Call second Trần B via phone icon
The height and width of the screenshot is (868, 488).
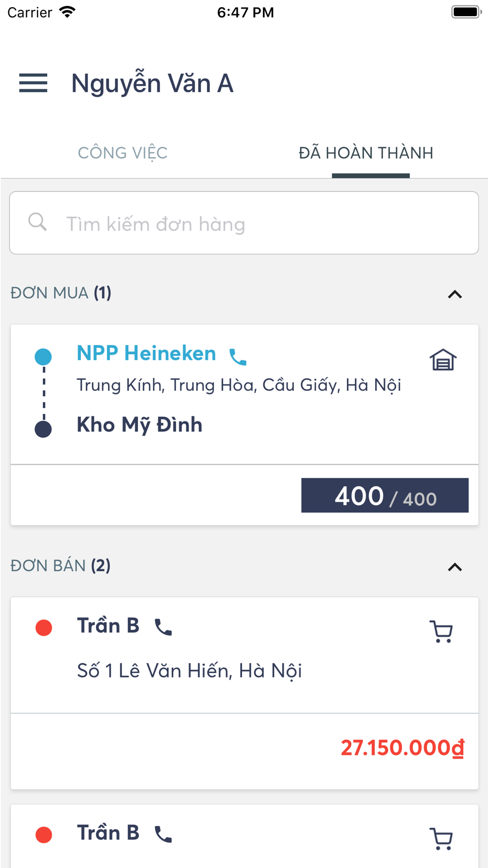[x=163, y=834]
